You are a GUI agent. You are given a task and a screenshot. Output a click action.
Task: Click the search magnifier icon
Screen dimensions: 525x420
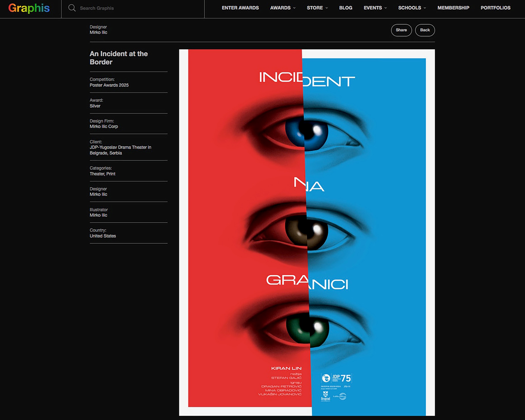pos(72,8)
